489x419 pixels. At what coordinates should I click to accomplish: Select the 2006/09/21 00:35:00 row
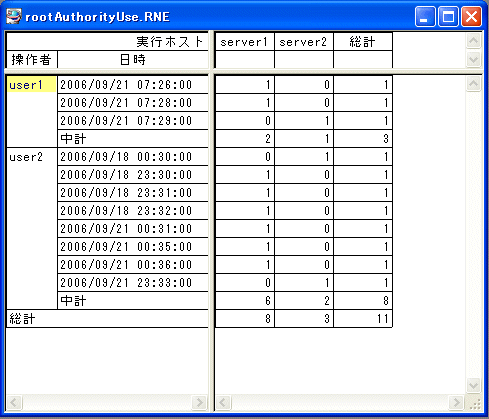133,247
